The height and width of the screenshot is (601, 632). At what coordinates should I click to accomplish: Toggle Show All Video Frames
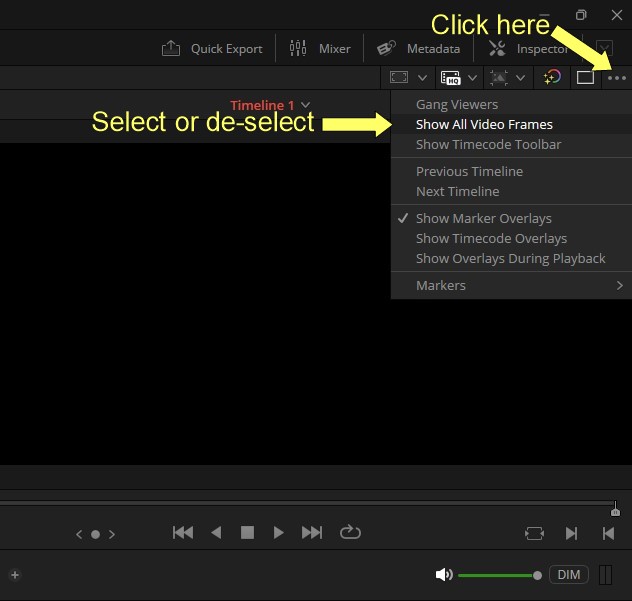tap(511, 125)
